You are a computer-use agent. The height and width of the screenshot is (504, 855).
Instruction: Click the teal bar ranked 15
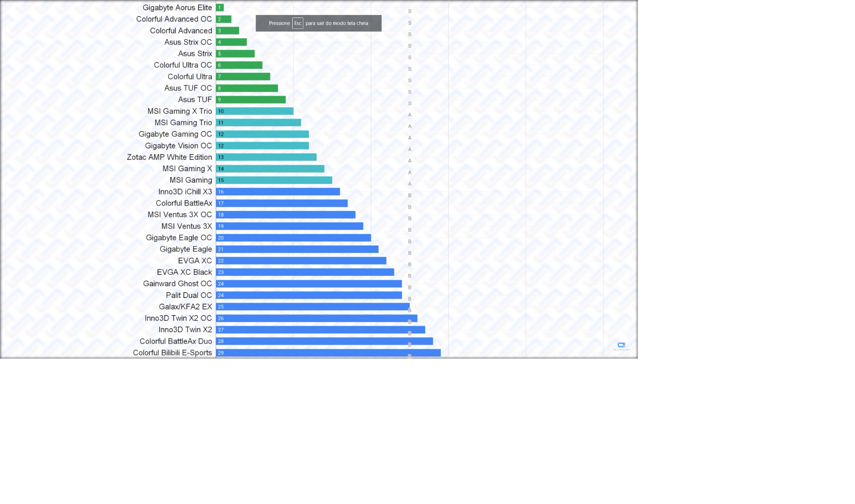(x=274, y=180)
